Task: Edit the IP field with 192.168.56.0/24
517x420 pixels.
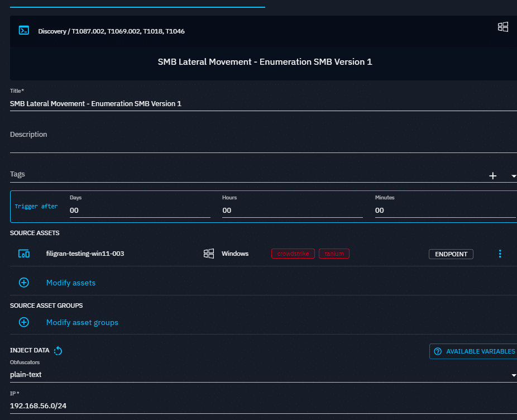Action: click(x=262, y=406)
